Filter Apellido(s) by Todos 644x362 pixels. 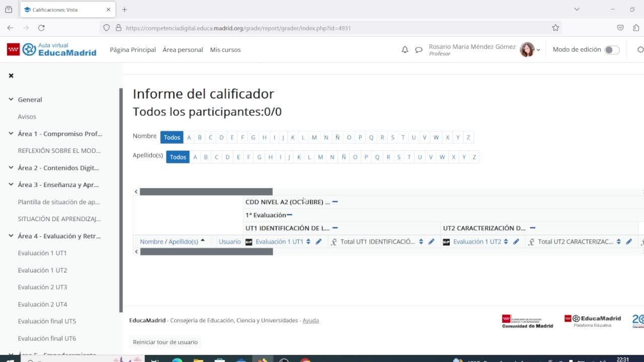pyautogui.click(x=178, y=157)
